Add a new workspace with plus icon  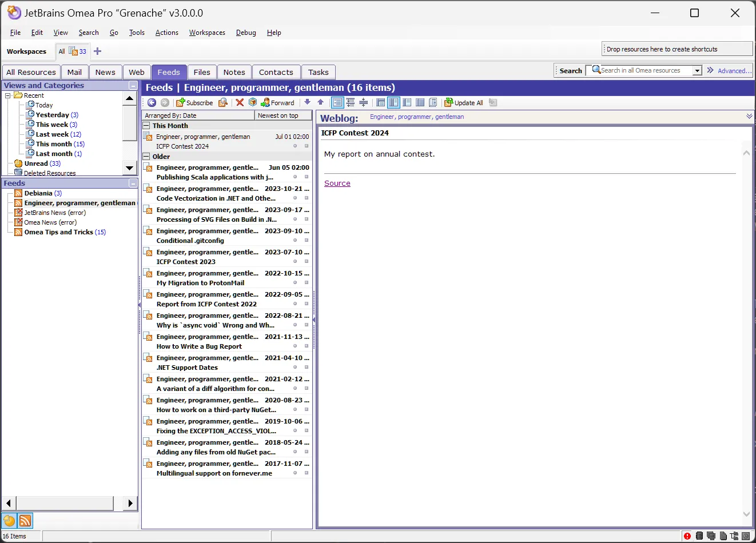point(97,51)
